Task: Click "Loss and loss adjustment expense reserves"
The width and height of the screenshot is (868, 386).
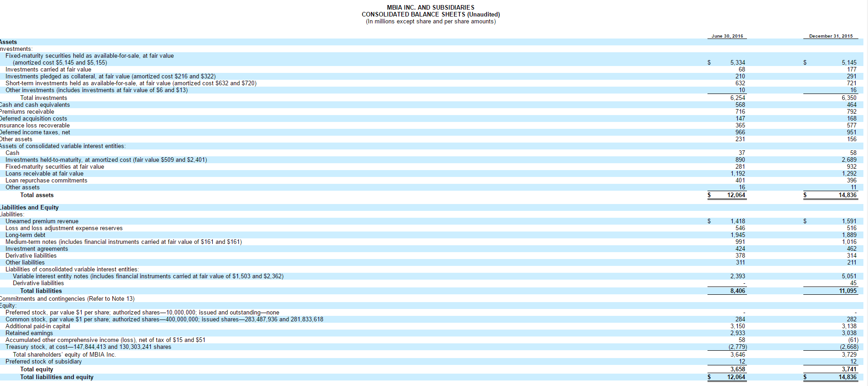Action: point(64,228)
